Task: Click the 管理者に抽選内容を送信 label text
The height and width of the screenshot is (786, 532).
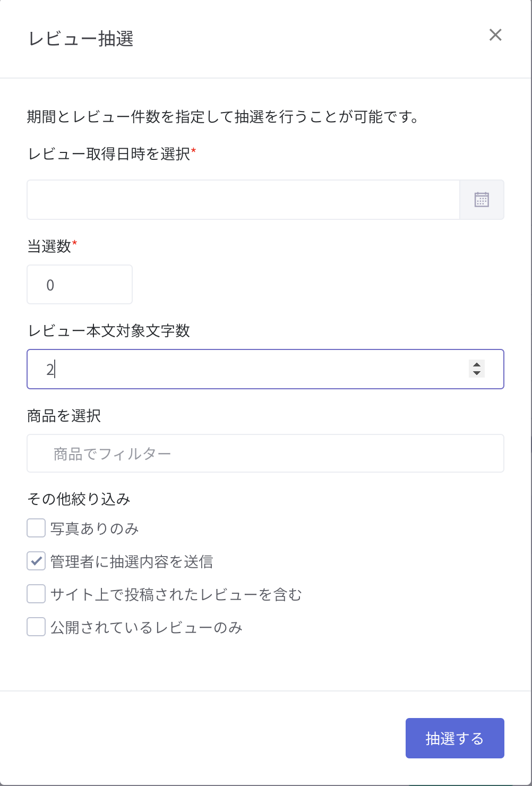Action: click(x=132, y=562)
